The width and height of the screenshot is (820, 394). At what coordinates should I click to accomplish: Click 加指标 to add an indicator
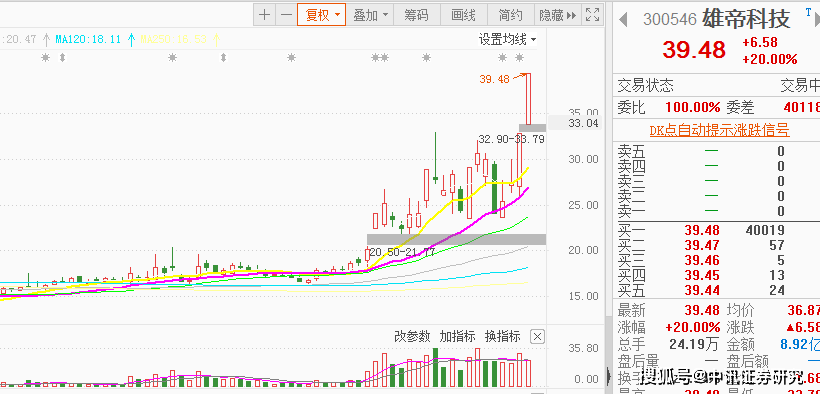458,336
